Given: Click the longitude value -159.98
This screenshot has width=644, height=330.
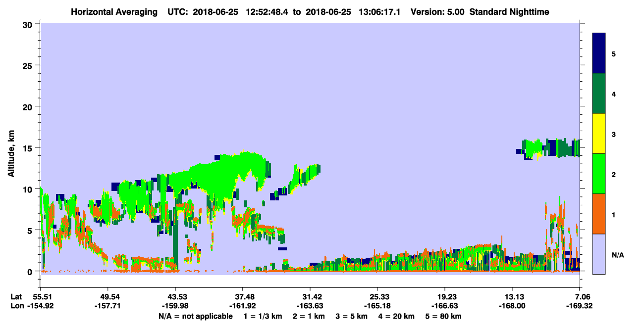Looking at the screenshot, I should [175, 306].
